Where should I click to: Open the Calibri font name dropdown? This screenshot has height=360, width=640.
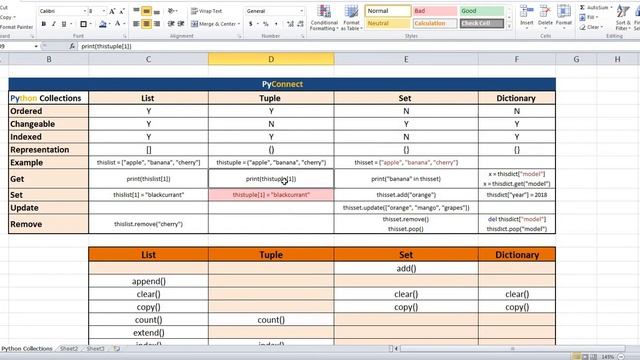[x=84, y=11]
